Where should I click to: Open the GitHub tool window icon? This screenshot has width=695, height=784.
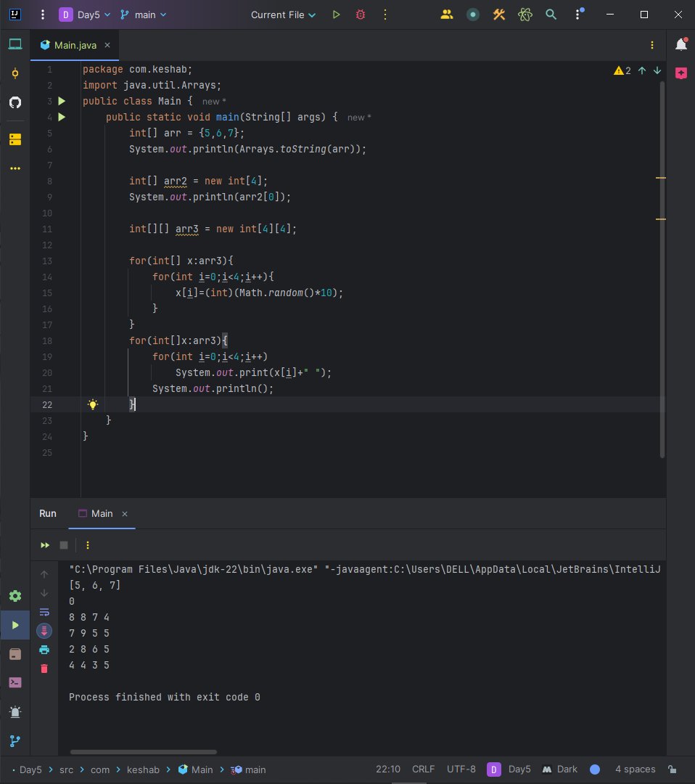tap(15, 102)
